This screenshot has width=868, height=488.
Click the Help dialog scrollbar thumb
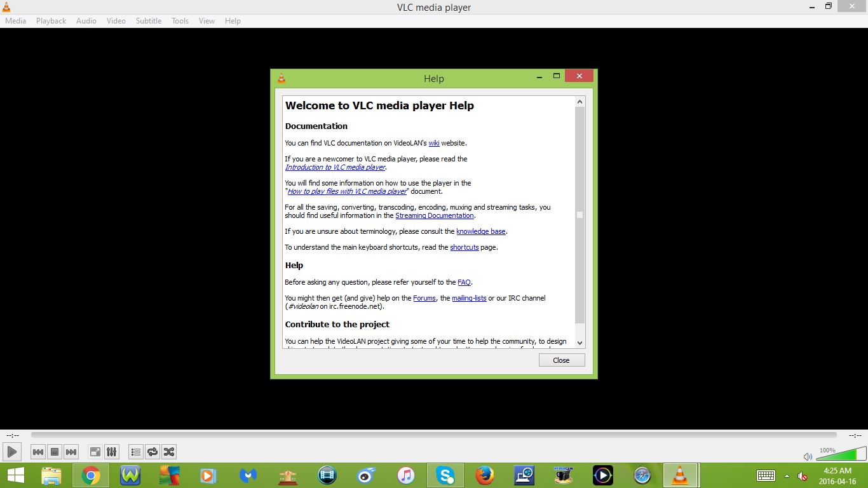[580, 215]
